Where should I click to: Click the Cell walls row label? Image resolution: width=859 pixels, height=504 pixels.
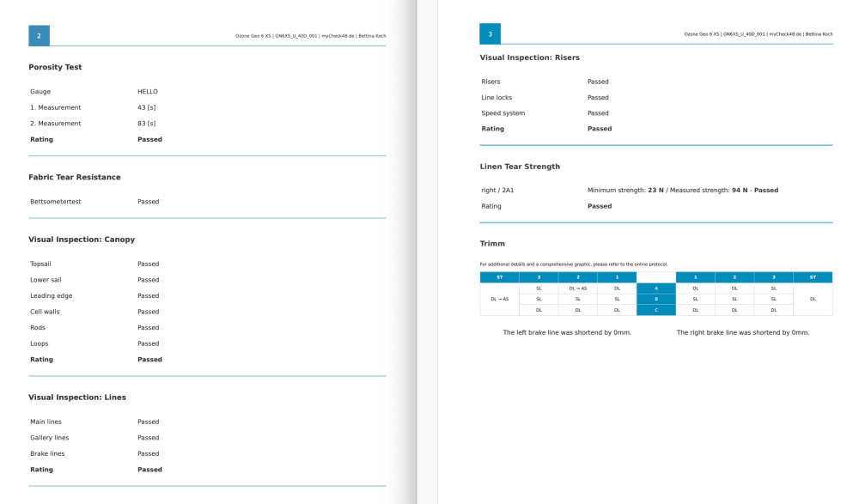[46, 312]
